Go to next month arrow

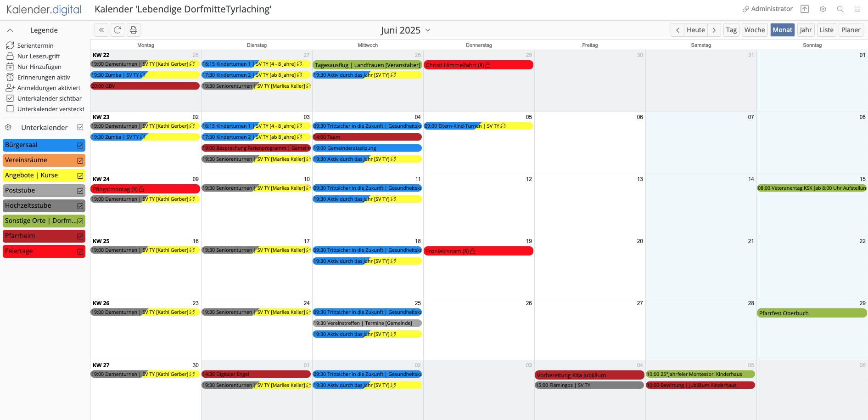(714, 30)
